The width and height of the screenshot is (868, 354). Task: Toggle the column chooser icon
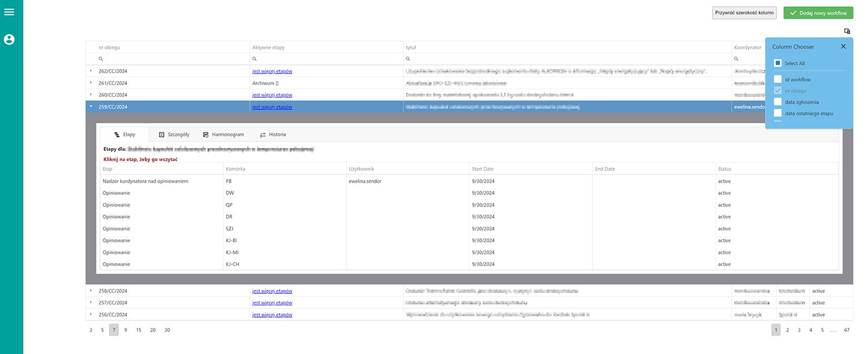click(x=847, y=31)
